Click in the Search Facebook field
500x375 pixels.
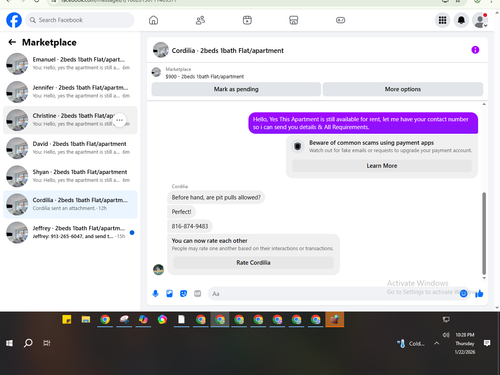pyautogui.click(x=80, y=20)
